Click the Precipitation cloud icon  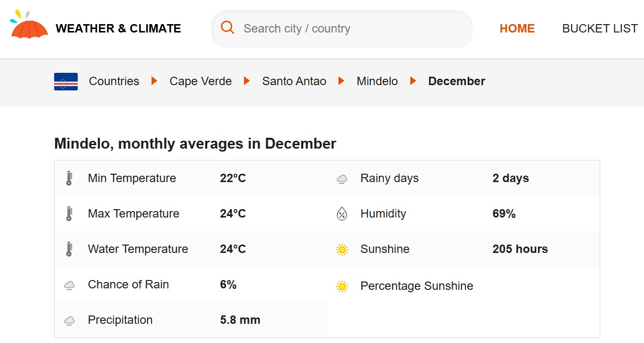pos(69,320)
